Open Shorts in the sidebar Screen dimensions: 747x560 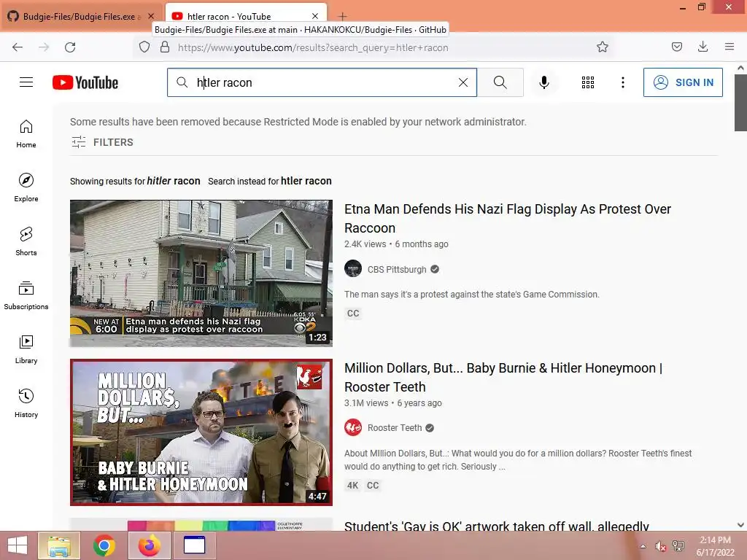click(x=26, y=241)
